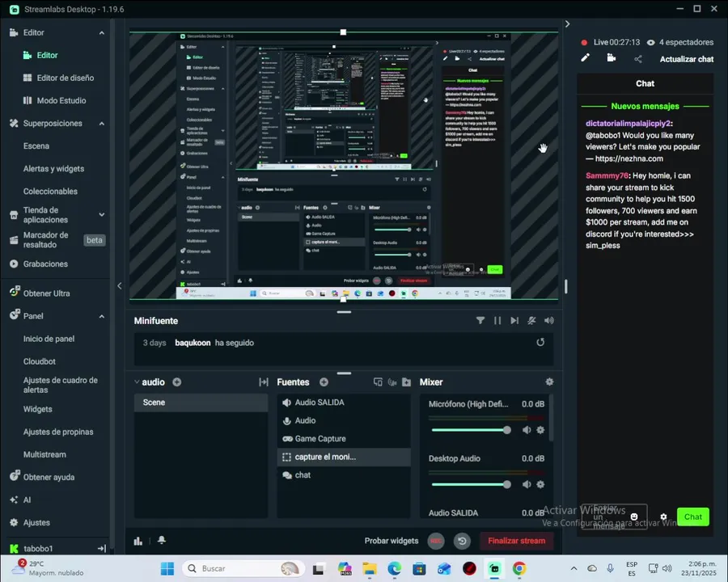Viewport: 728px width, 582px height.
Task: Toggle the REC recording button
Action: pos(436,541)
